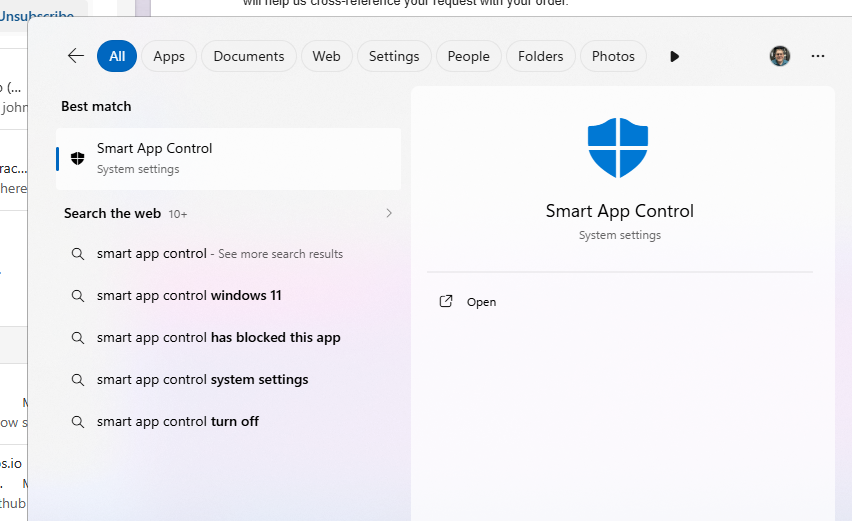Image resolution: width=852 pixels, height=521 pixels.
Task: Click the back arrow in search panel
Action: [x=76, y=56]
